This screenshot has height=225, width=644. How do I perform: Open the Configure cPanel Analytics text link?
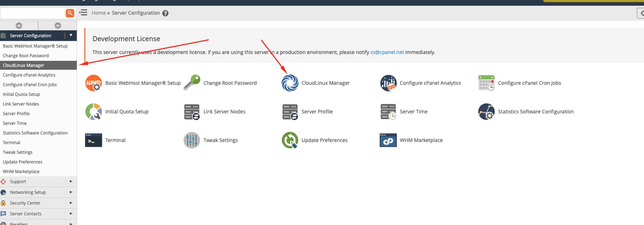[430, 83]
